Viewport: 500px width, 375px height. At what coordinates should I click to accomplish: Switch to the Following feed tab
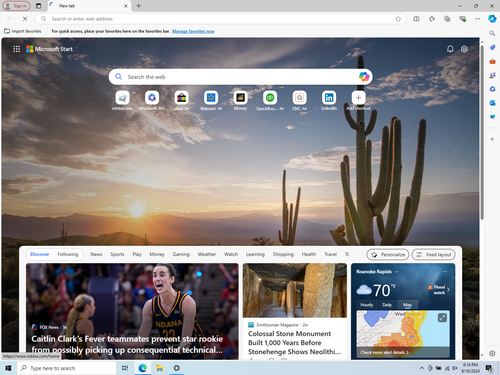click(68, 254)
